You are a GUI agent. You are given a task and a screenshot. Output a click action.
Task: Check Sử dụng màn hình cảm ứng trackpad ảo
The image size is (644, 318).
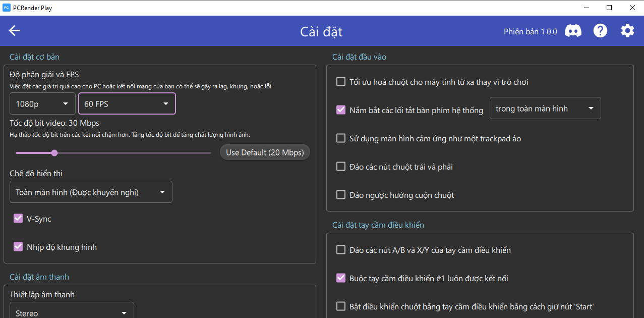[341, 138]
